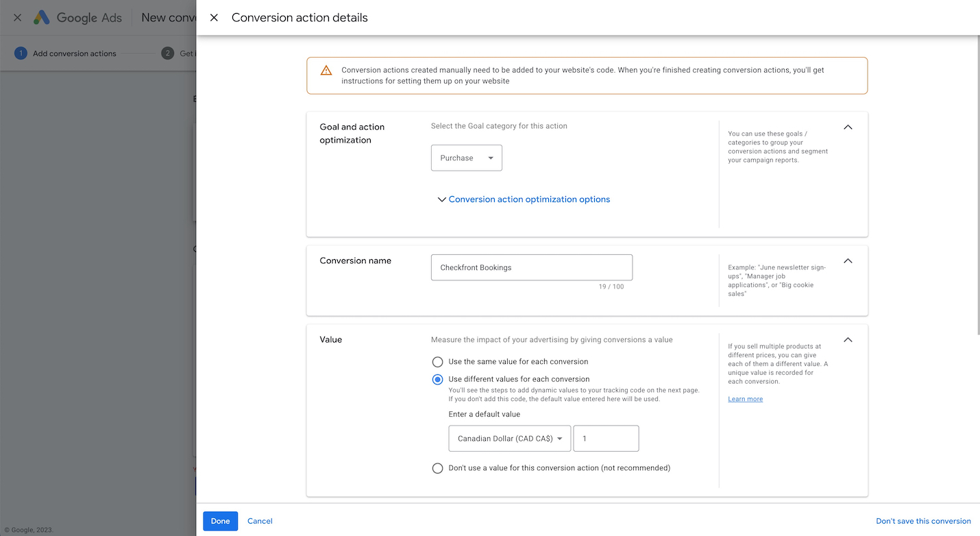980x536 pixels.
Task: Click the Enter a default value label
Action: point(485,415)
